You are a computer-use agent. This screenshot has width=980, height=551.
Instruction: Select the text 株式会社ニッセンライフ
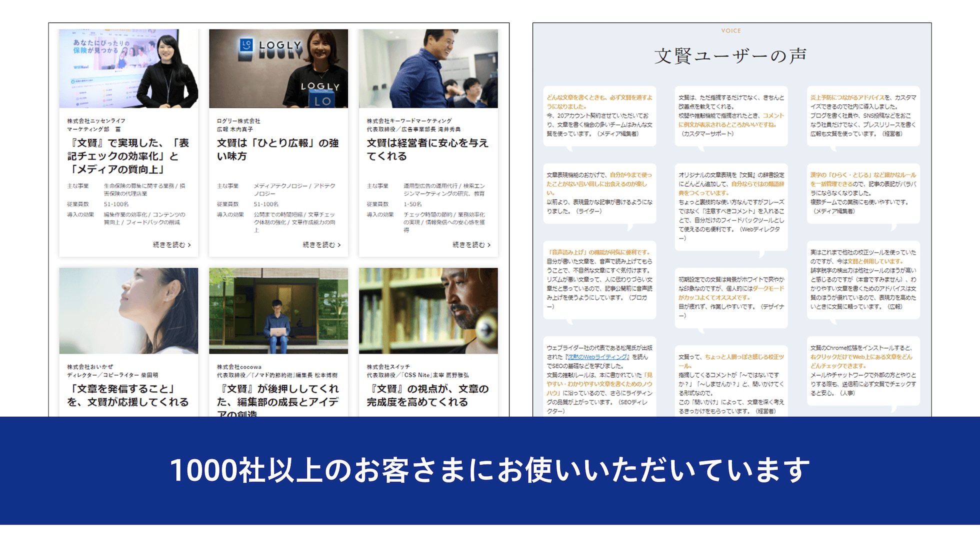(96, 121)
